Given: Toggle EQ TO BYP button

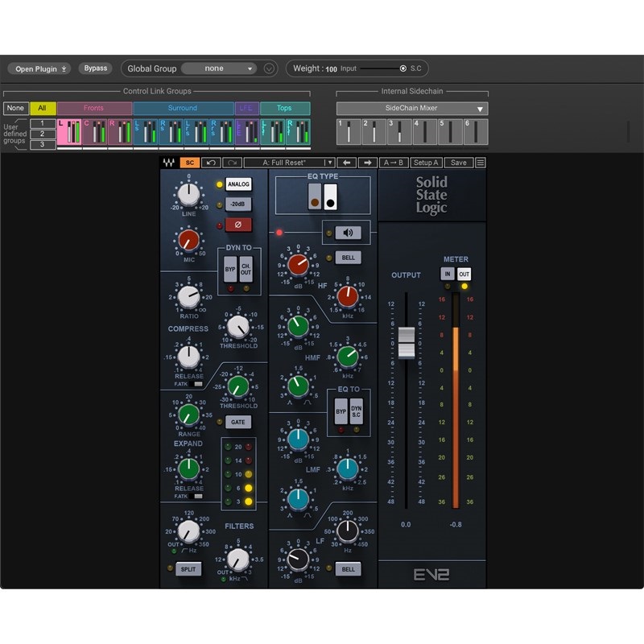Looking at the screenshot, I should (341, 411).
